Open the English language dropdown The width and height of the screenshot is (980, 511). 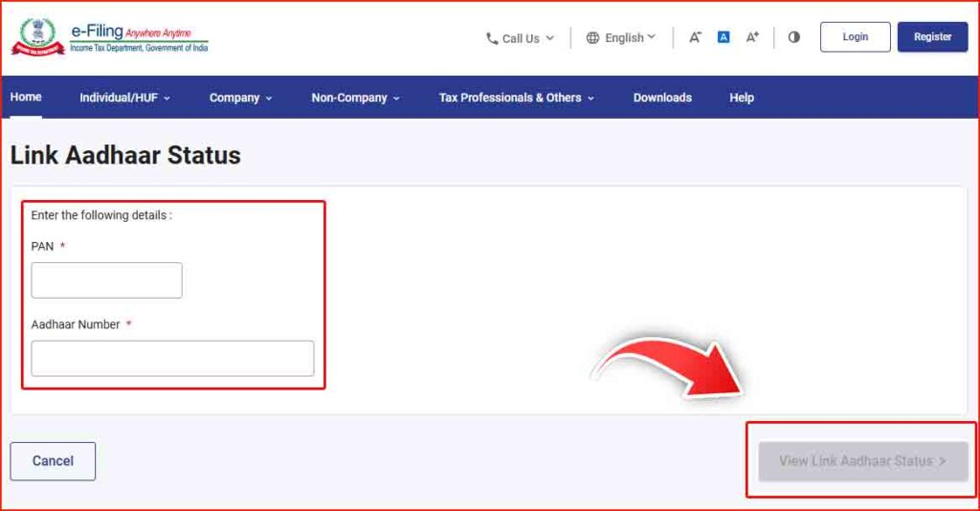click(621, 38)
